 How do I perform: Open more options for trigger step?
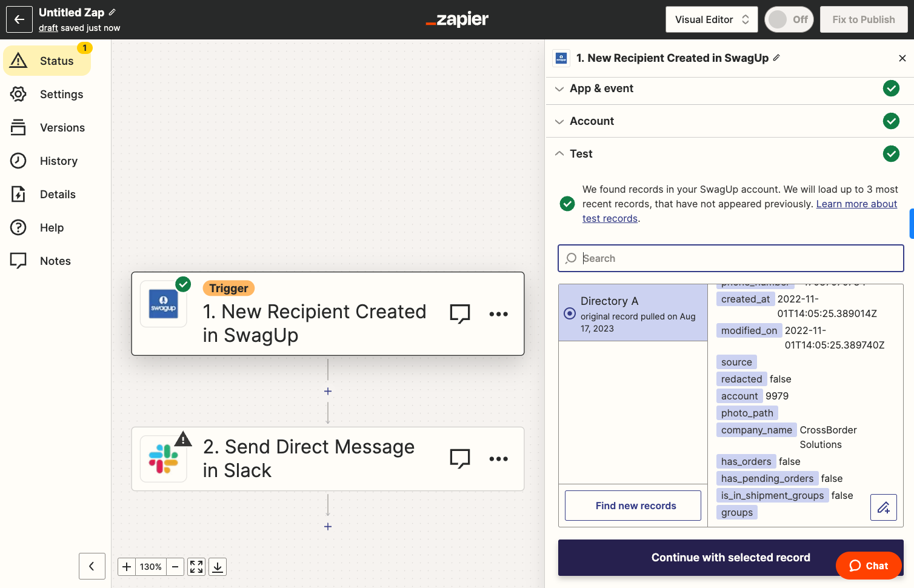click(x=498, y=313)
